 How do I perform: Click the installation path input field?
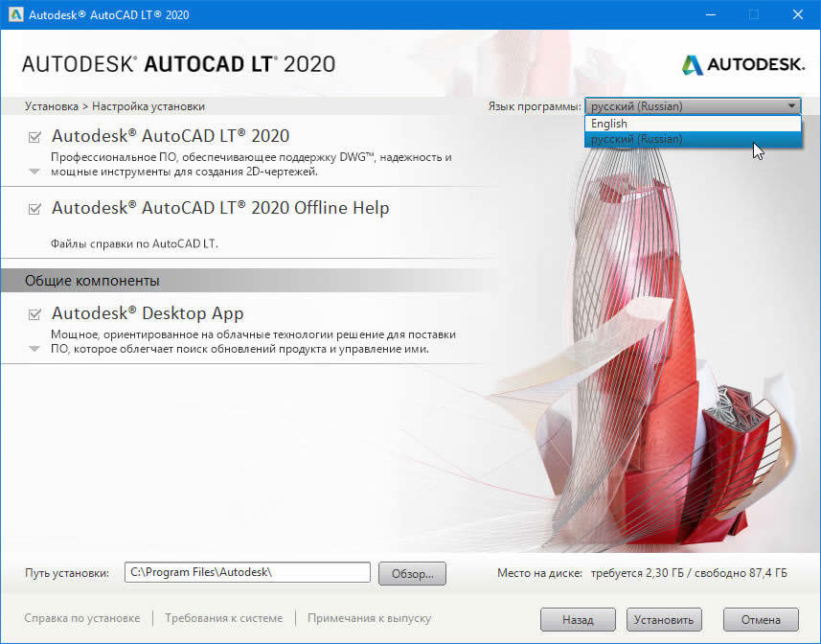tap(247, 572)
